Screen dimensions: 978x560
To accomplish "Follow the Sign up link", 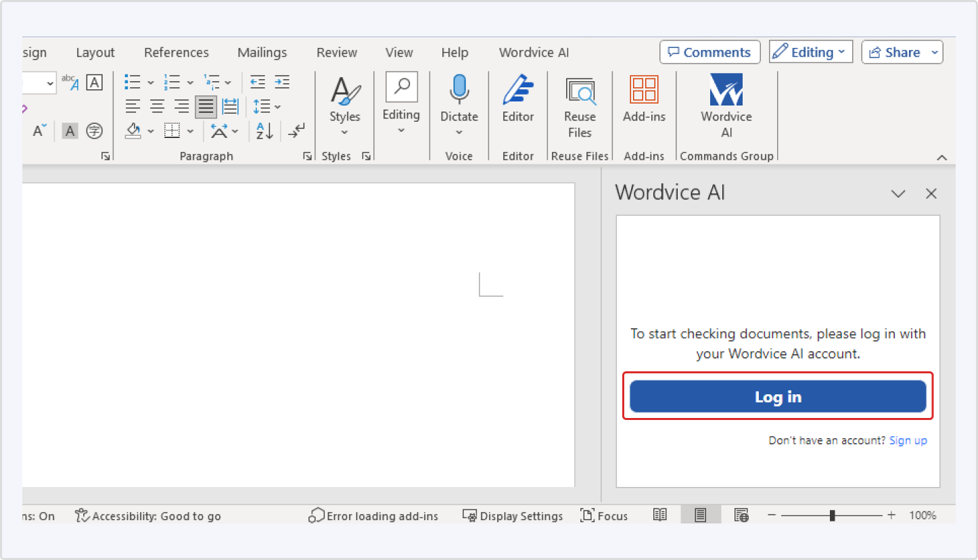I will [x=908, y=440].
